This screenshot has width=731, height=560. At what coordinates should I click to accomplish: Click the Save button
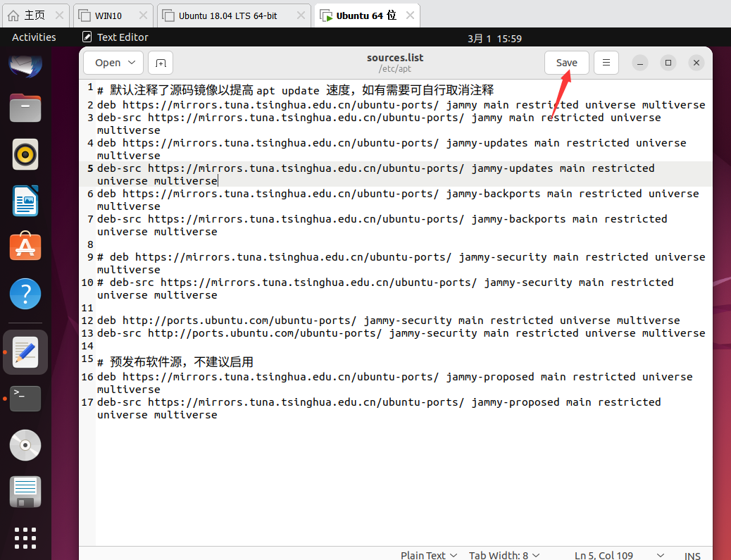566,63
